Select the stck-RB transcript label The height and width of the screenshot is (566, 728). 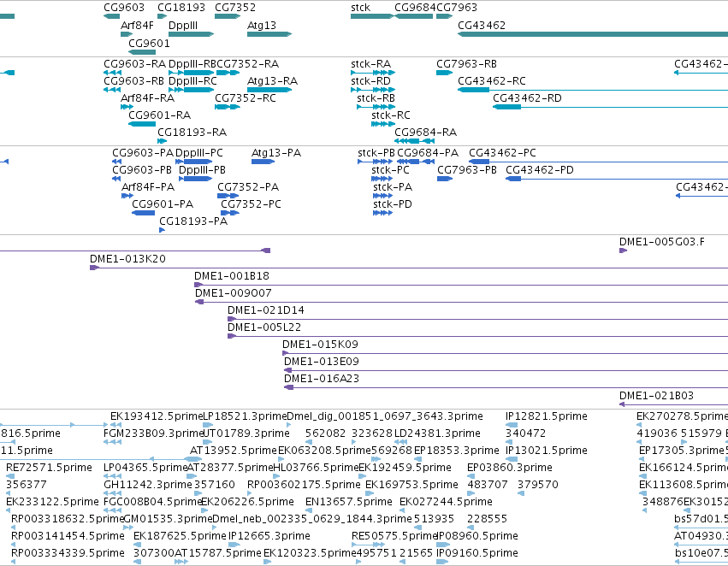coord(376,97)
